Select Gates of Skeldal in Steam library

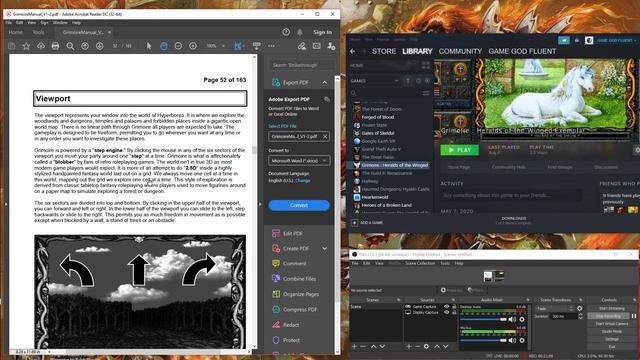coord(378,133)
